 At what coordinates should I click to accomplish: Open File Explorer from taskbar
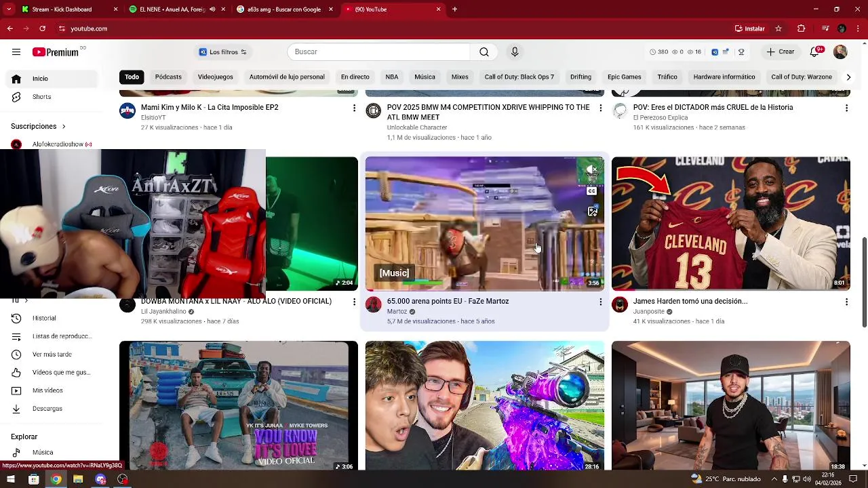pyautogui.click(x=78, y=479)
